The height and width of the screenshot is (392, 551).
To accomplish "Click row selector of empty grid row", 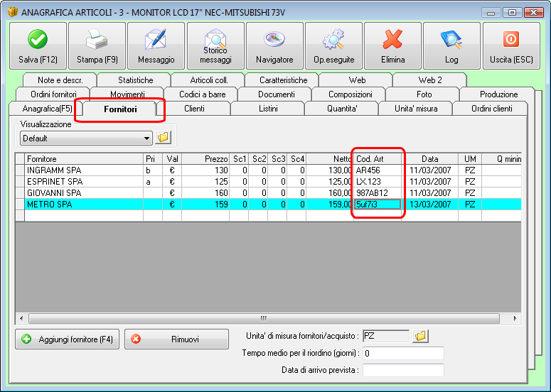I will click(20, 215).
